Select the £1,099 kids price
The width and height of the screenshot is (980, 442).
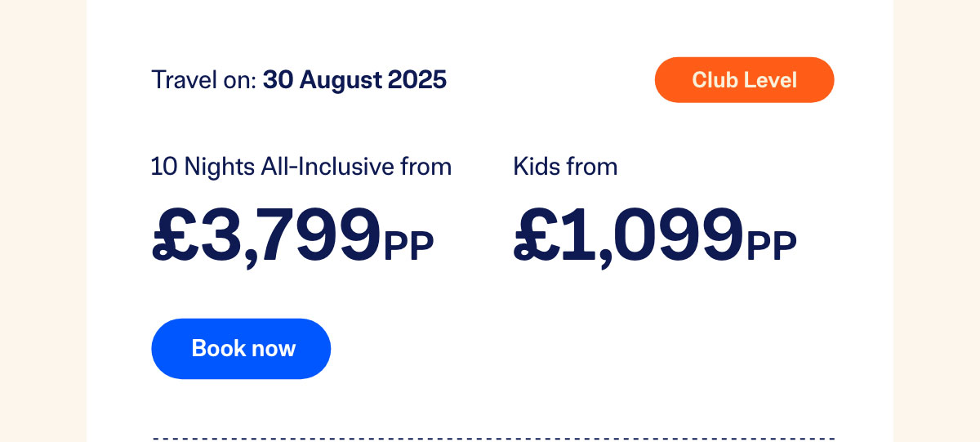[628, 235]
